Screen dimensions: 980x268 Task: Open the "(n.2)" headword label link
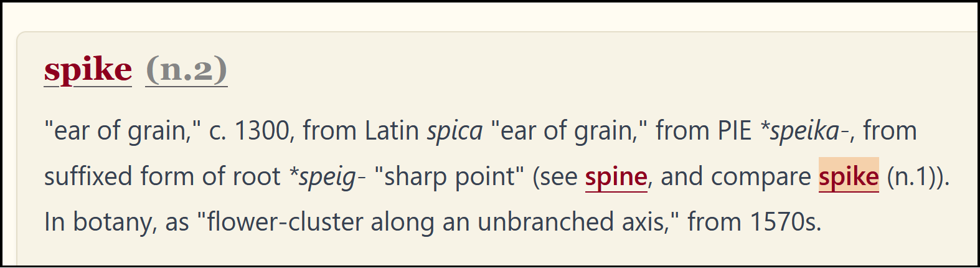point(186,69)
